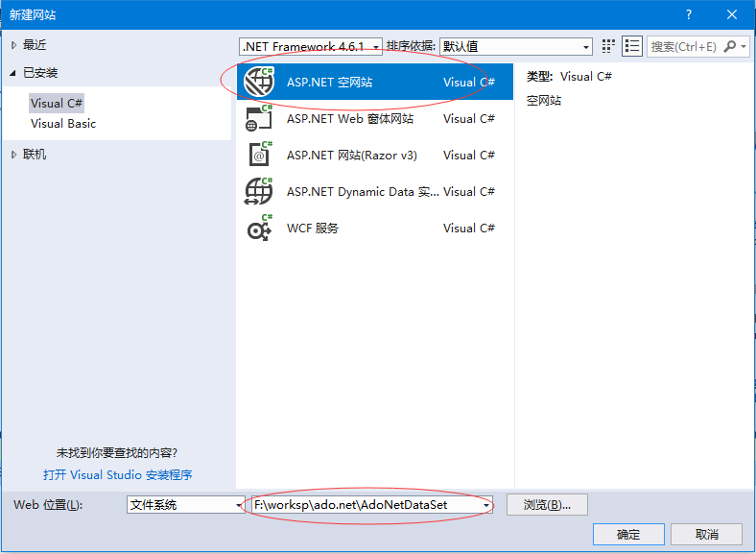Choose the ASP.NET 网站(Razor v3) icon

coord(259,156)
